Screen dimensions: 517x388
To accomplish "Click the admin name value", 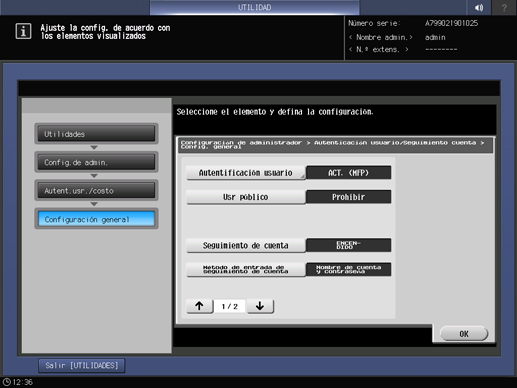I will click(435, 37).
